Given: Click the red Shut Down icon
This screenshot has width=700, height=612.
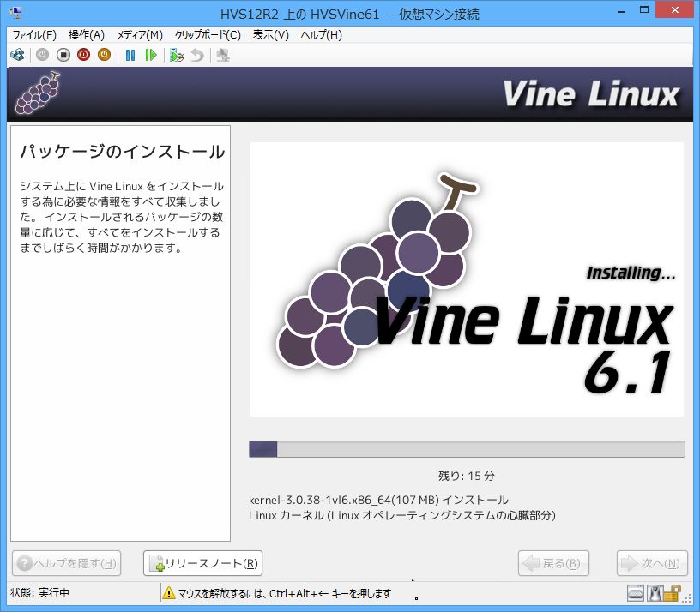Looking at the screenshot, I should coord(83,56).
